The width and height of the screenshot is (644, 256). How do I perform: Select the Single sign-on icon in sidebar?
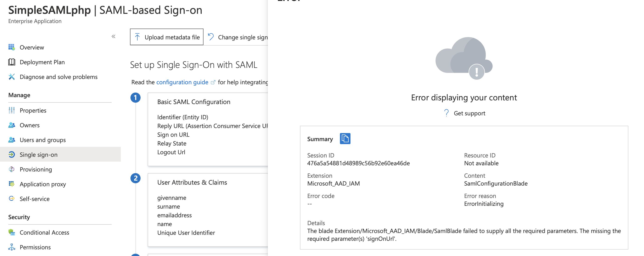click(x=12, y=154)
